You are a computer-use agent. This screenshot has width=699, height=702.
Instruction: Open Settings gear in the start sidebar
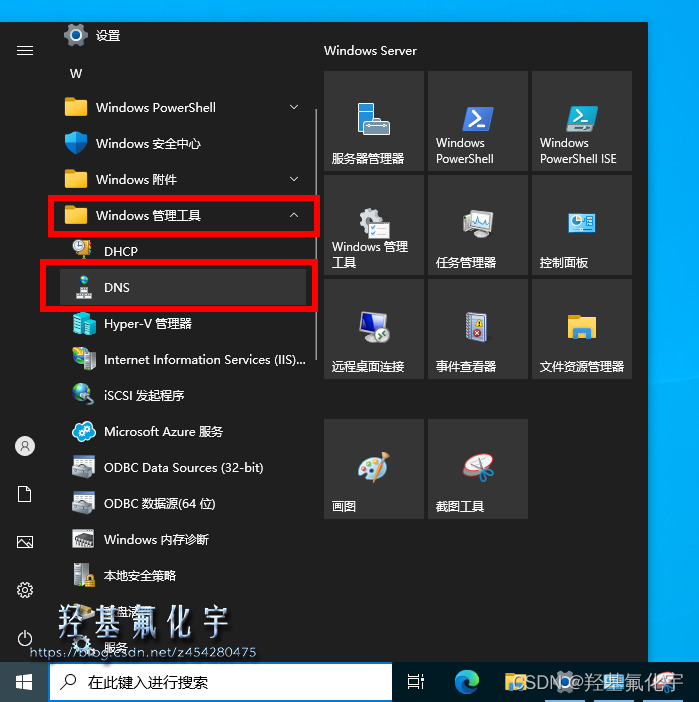pos(25,590)
